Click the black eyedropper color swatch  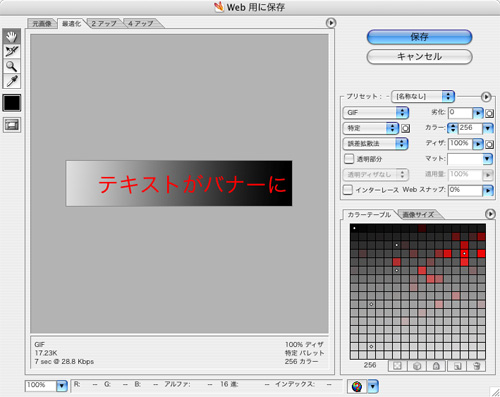(x=12, y=103)
